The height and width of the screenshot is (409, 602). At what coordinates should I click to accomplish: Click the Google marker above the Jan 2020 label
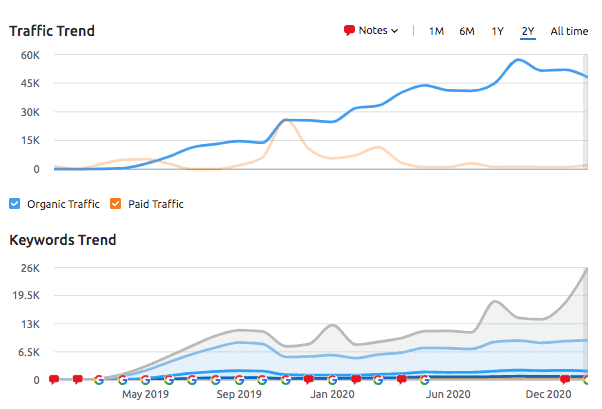click(332, 380)
